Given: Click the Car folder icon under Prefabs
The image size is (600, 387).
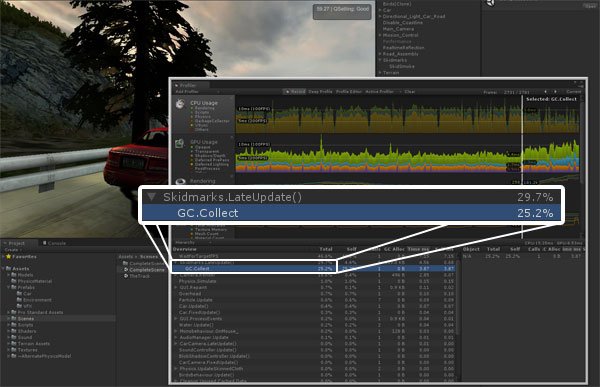Looking at the screenshot, I should click(20, 294).
